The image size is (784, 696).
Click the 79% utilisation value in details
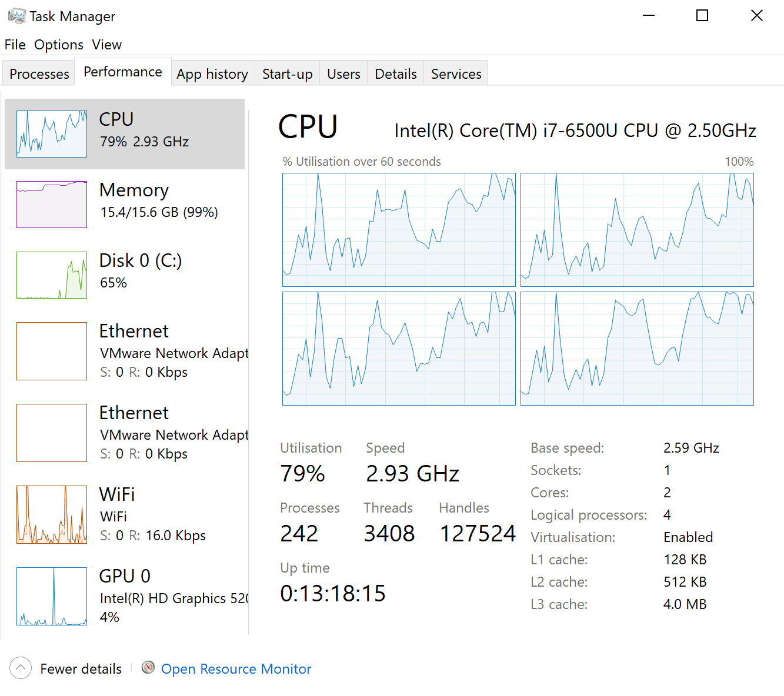point(302,474)
